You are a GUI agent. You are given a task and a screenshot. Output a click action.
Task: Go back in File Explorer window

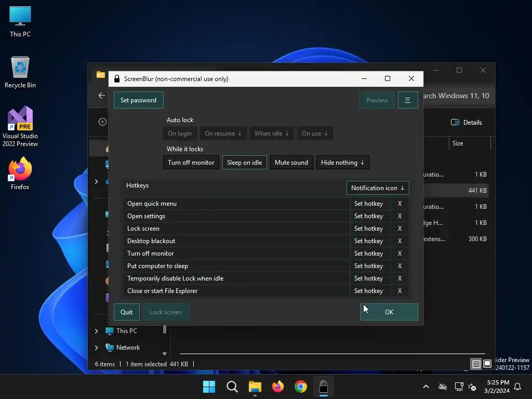101,96
